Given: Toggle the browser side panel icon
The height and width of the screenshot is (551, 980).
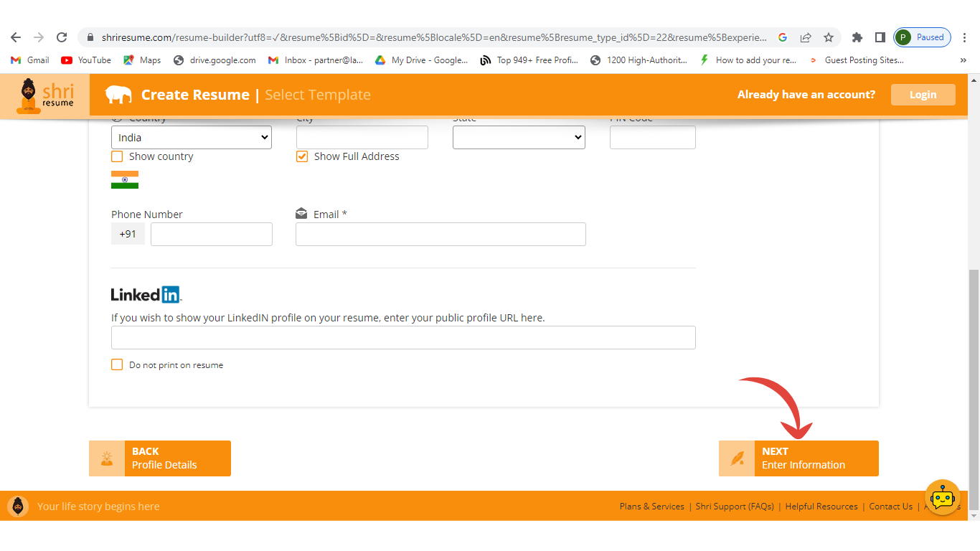Looking at the screenshot, I should coord(880,37).
